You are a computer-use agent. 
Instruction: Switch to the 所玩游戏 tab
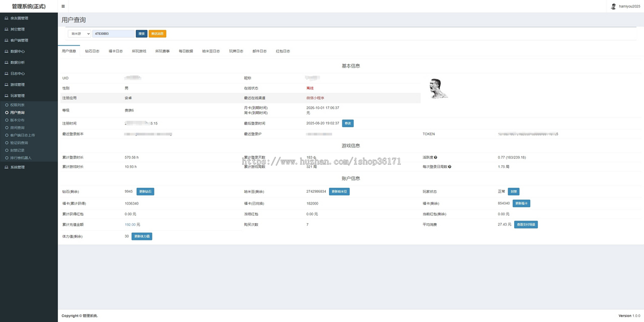click(139, 51)
